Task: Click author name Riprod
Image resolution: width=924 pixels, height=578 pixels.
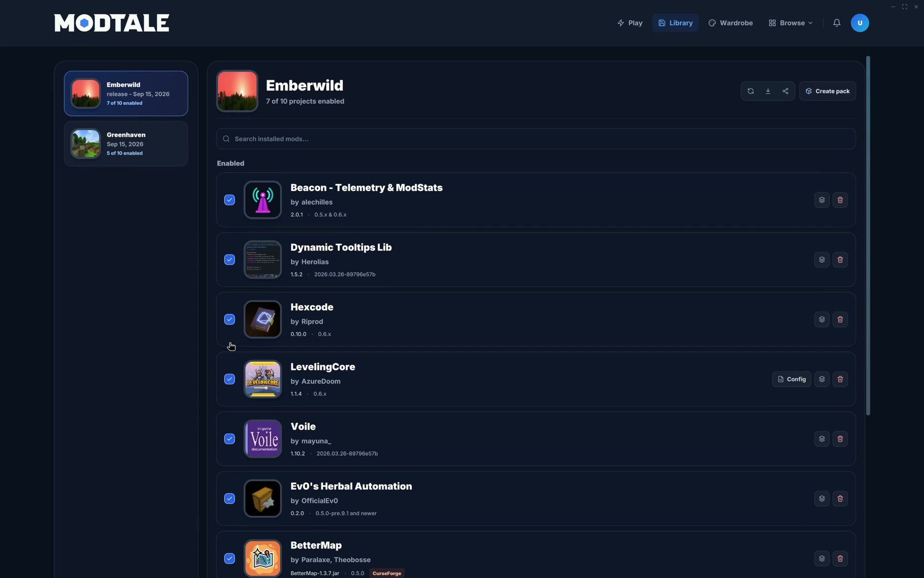Action: coord(312,322)
